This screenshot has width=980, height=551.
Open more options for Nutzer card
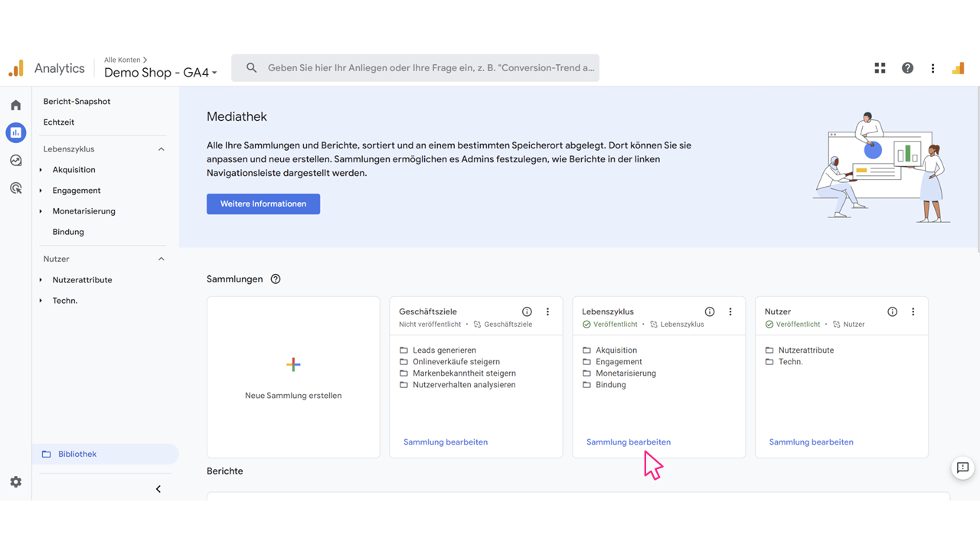[913, 311]
